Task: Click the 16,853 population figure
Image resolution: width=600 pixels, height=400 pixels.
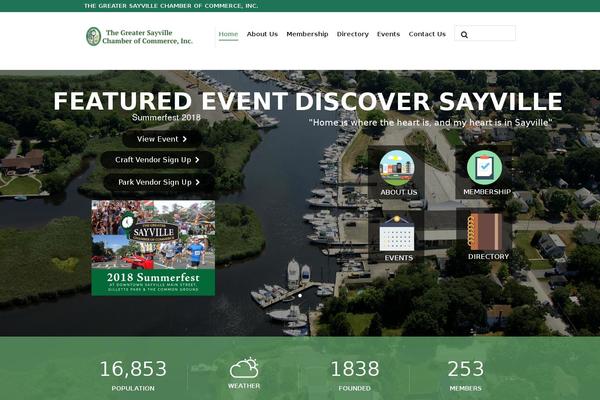Action: point(133,369)
